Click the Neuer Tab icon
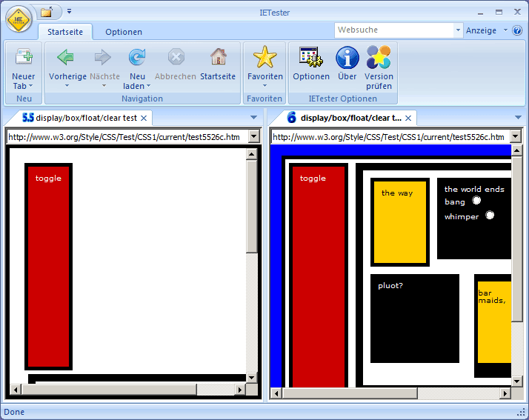 click(x=24, y=56)
